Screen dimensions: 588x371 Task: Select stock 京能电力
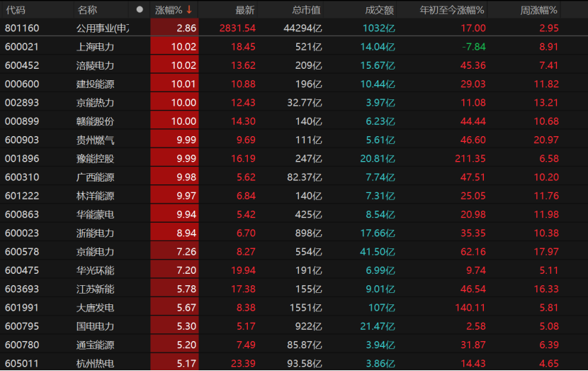[95, 252]
